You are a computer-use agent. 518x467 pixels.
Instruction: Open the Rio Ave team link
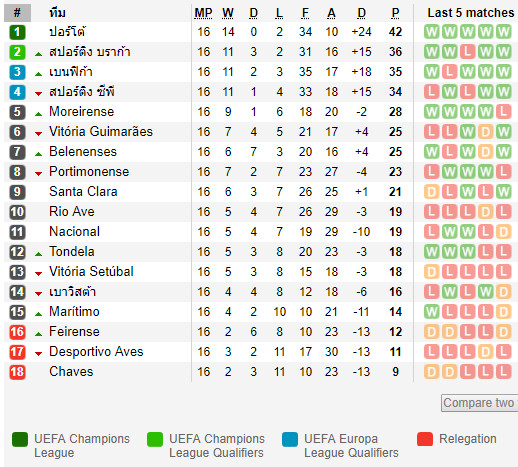[72, 212]
